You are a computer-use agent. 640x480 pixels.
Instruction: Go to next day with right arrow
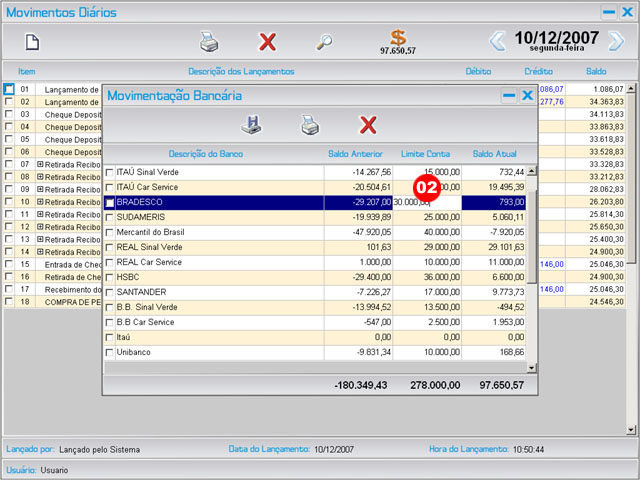click(x=616, y=41)
